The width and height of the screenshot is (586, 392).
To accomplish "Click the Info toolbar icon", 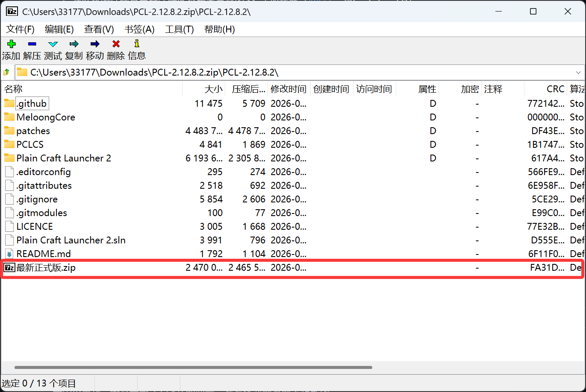I will click(137, 44).
